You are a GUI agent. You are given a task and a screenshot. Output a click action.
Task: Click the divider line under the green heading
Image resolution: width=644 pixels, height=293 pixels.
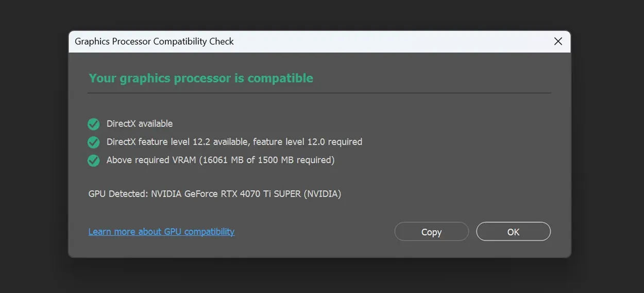[319, 93]
